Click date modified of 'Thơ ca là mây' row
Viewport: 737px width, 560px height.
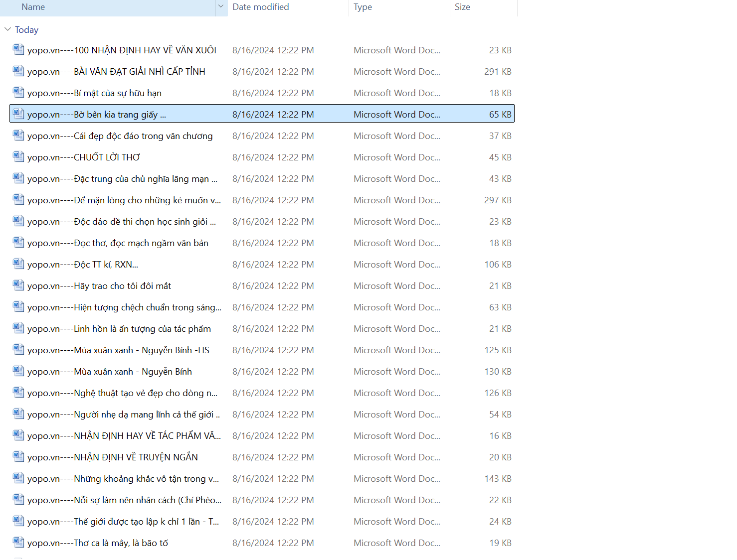(x=273, y=543)
